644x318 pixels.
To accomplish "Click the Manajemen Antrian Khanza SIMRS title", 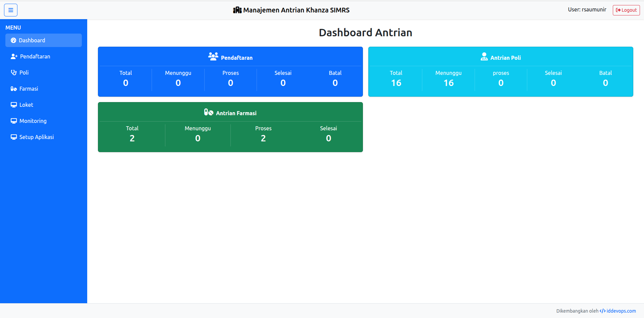I will (296, 10).
